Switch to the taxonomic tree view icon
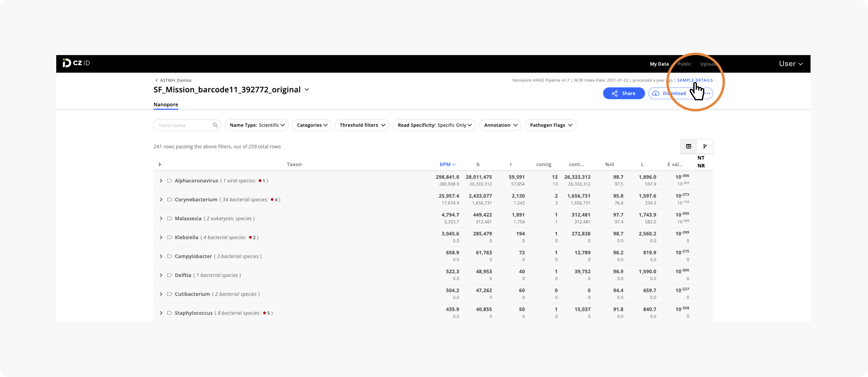 (x=704, y=146)
